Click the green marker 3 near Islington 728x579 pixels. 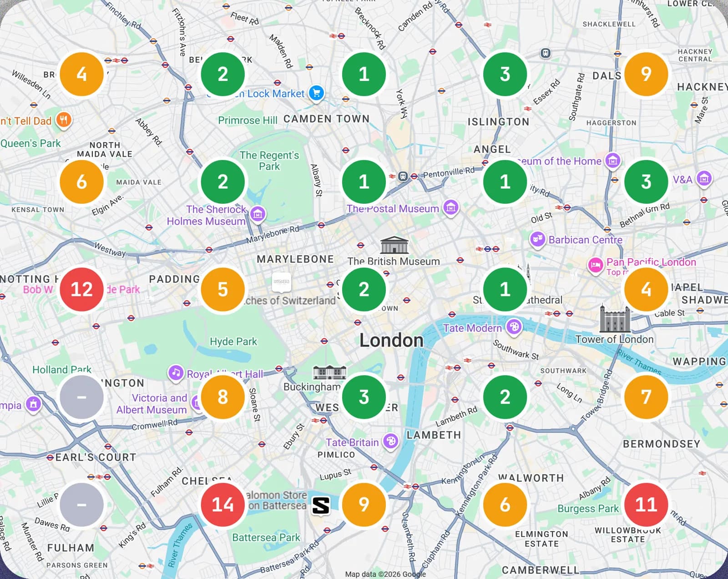(x=505, y=74)
